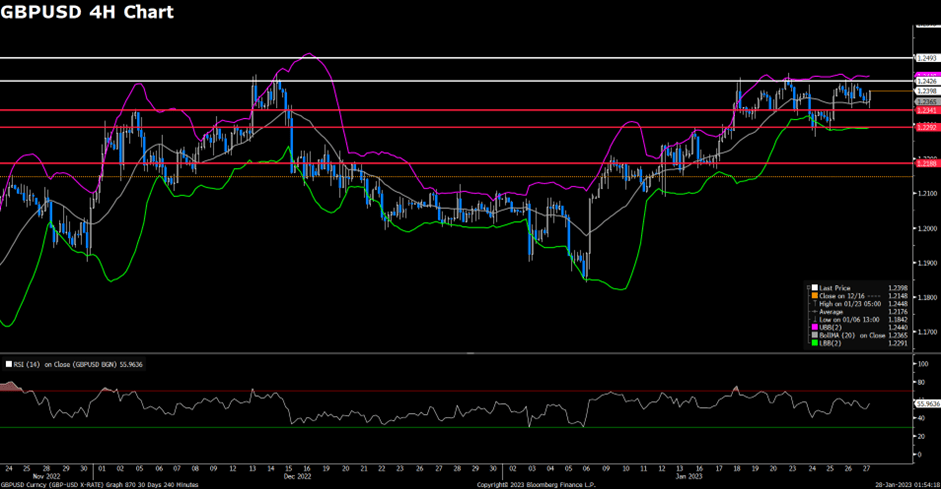Click the orange Close on 12/16 swatch
The width and height of the screenshot is (941, 489).
pos(813,296)
